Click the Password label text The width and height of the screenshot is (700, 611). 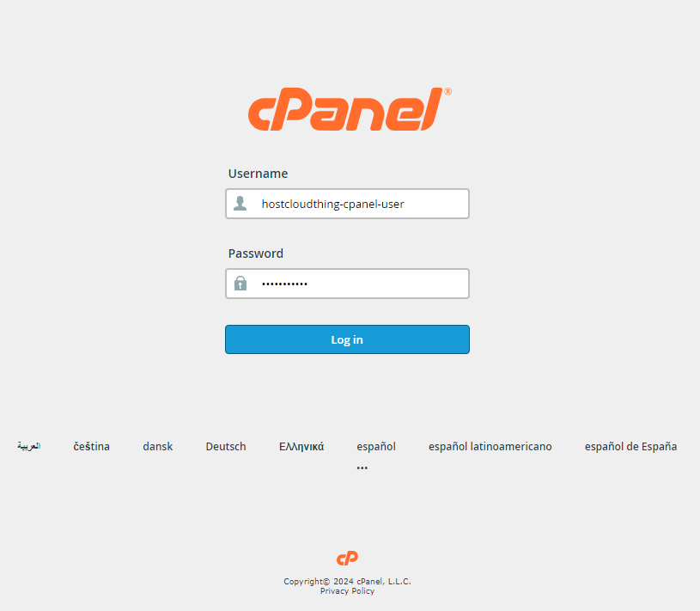coord(256,254)
